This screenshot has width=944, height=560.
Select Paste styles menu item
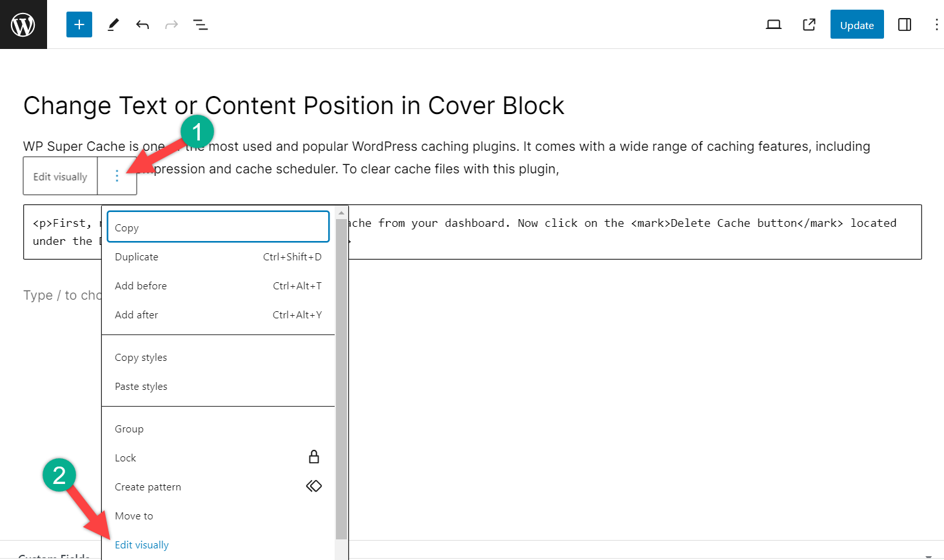[x=218, y=386]
